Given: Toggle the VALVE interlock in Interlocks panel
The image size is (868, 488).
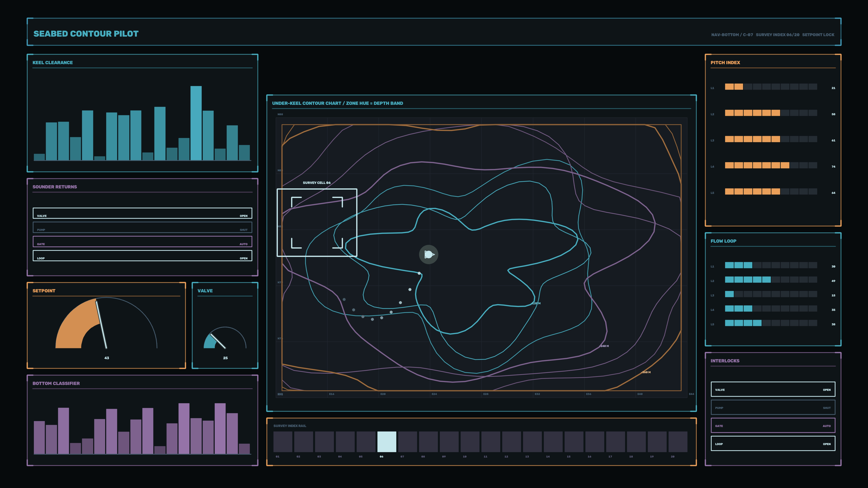Looking at the screenshot, I should (x=773, y=389).
